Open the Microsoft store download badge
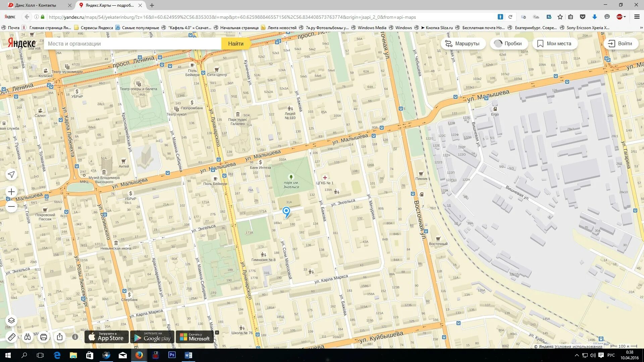644x362 pixels. (195, 337)
